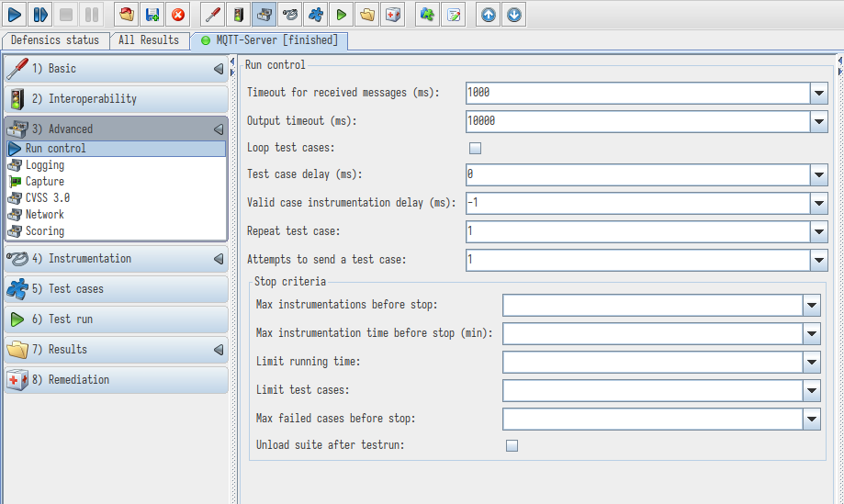Open the Output timeout dropdown arrow
Image resolution: width=844 pixels, height=504 pixels.
tap(818, 121)
